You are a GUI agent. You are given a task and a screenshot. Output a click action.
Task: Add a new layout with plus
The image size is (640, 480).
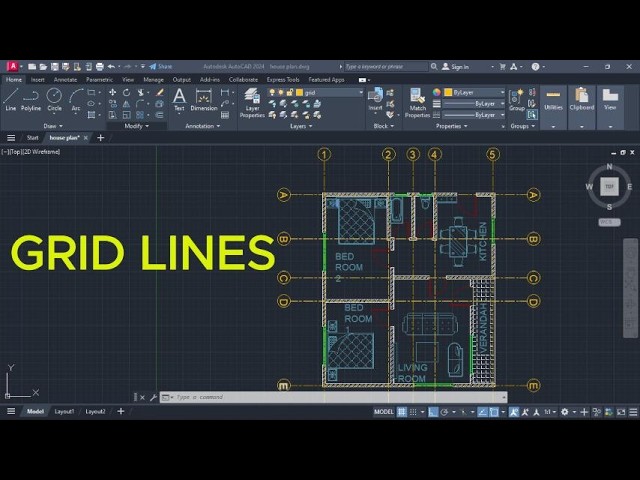tap(121, 411)
